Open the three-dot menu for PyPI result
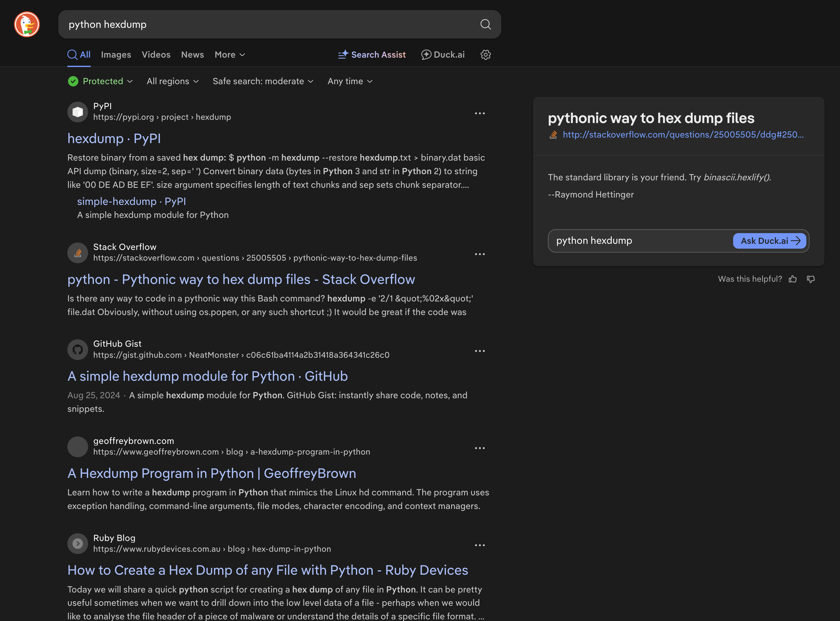This screenshot has width=840, height=621. (479, 113)
